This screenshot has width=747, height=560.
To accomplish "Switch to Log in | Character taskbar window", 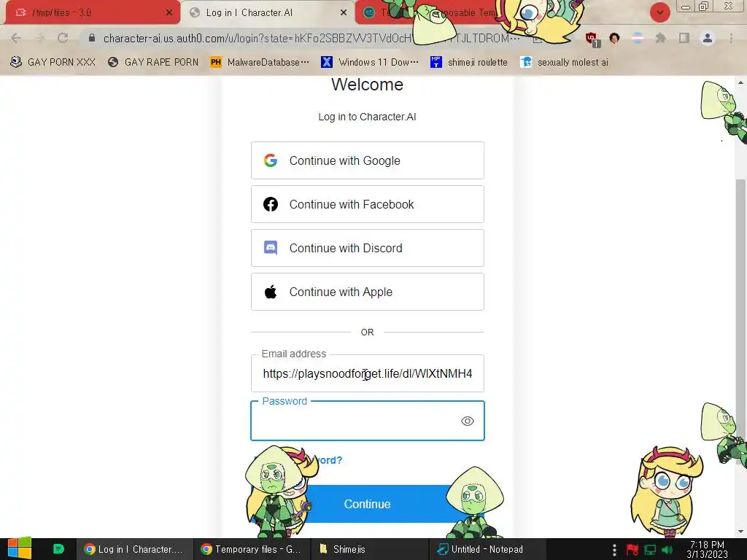I will [134, 549].
